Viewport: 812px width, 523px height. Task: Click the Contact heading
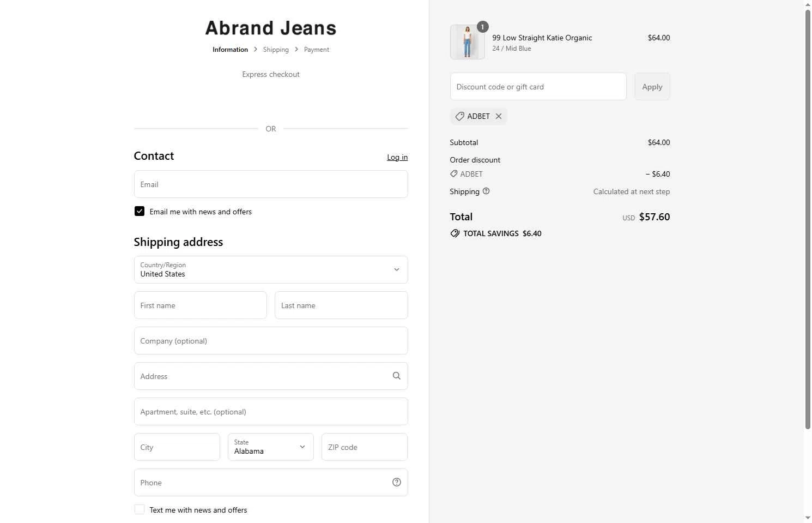pyautogui.click(x=154, y=156)
